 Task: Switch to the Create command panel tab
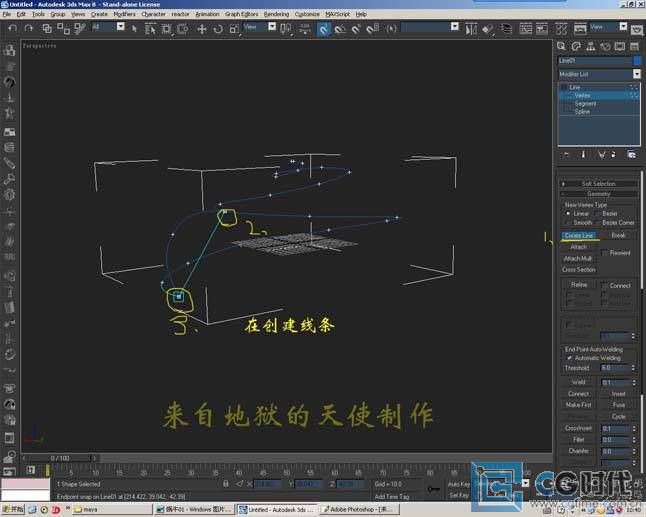(x=561, y=46)
